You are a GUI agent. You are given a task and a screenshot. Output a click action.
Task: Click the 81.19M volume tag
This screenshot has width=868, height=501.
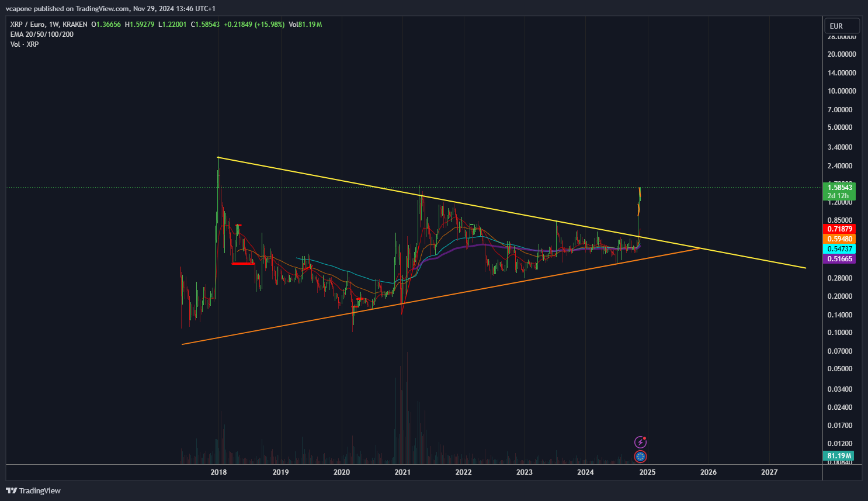pyautogui.click(x=839, y=456)
